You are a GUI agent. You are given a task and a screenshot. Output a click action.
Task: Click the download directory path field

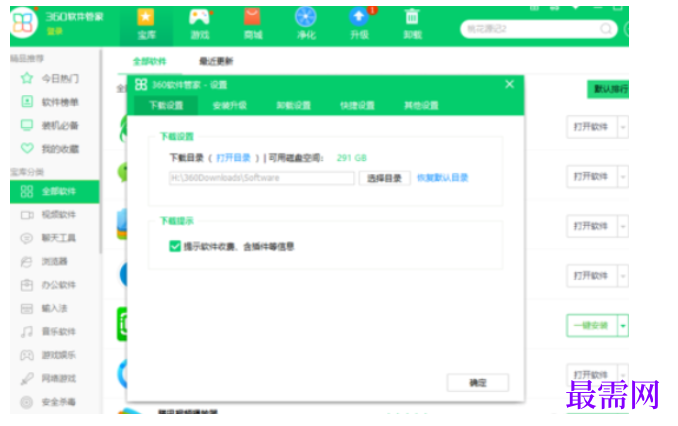click(x=262, y=178)
